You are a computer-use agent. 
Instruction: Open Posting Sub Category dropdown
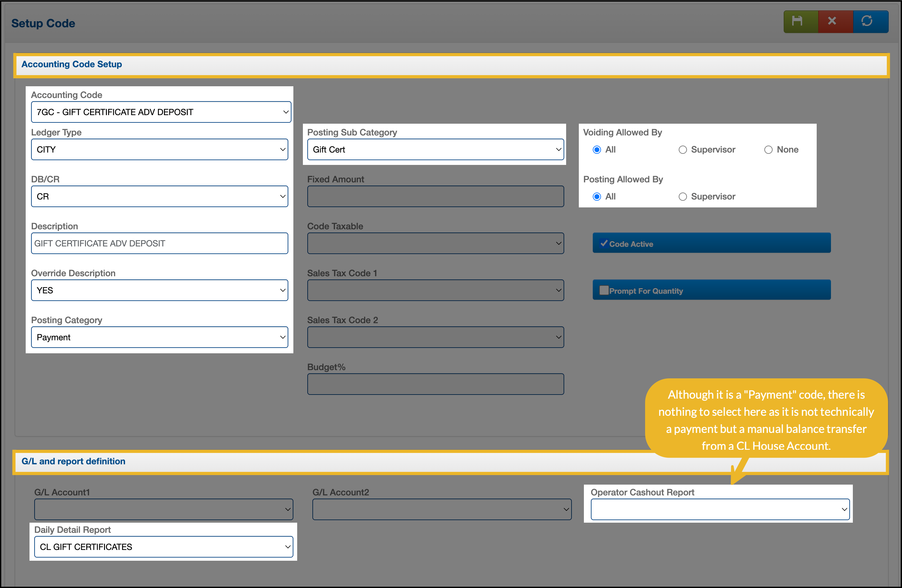coord(435,150)
